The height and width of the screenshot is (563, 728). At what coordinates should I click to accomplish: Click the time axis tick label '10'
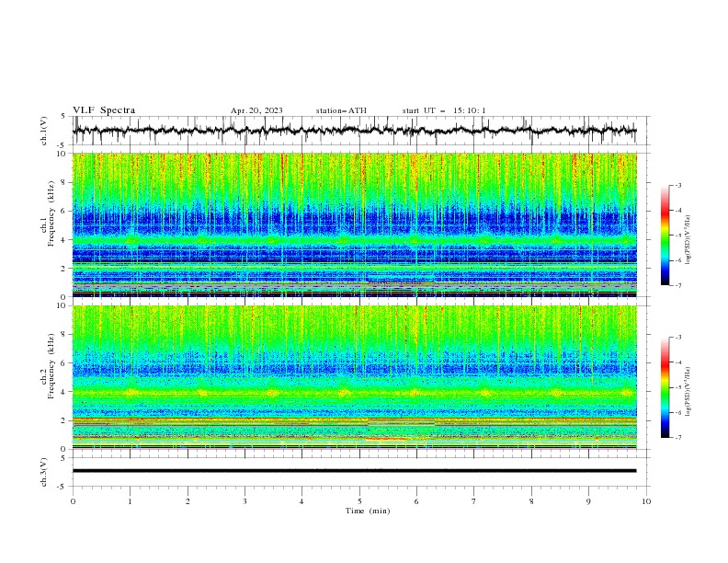coord(646,501)
